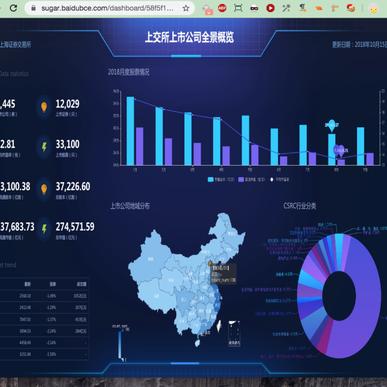Click the large purple donut chart segment
387x387 pixels.
pyautogui.click(x=365, y=297)
